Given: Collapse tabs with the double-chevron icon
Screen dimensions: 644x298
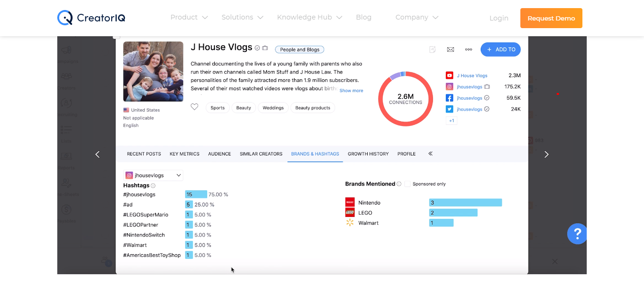Looking at the screenshot, I should point(430,154).
